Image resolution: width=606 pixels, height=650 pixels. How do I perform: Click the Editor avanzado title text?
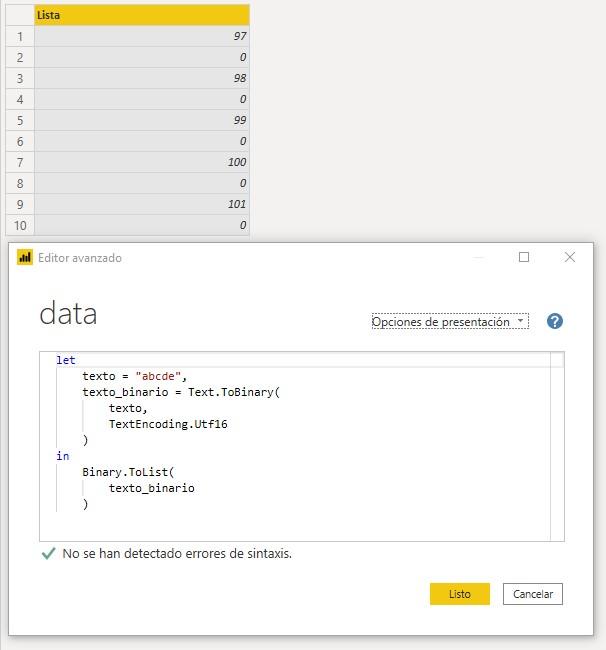tap(80, 258)
